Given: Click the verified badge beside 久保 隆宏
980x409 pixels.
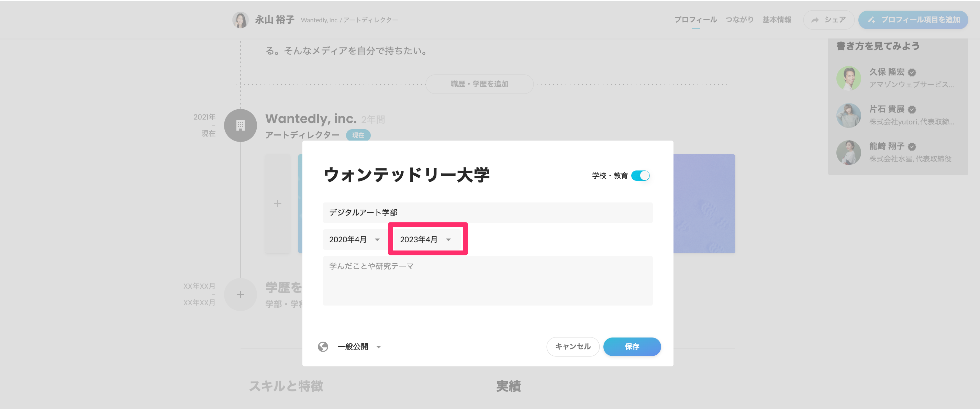Looking at the screenshot, I should [912, 72].
